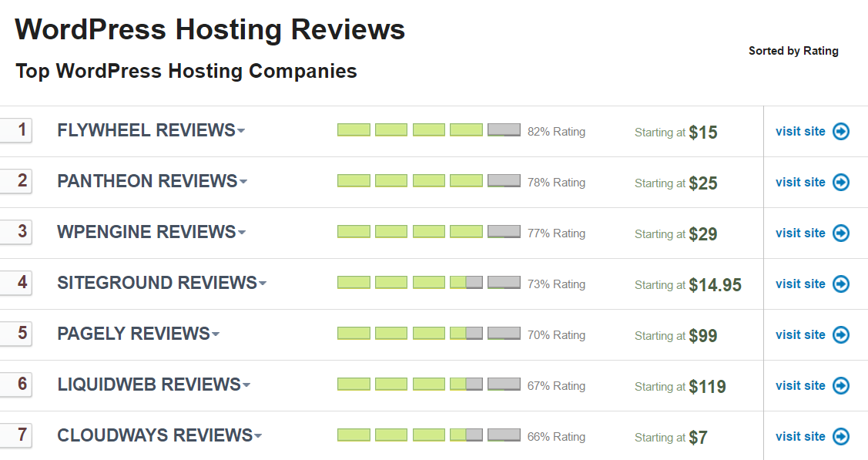Click rank number 7 badge
Screen dimensions: 868x460
(17, 435)
